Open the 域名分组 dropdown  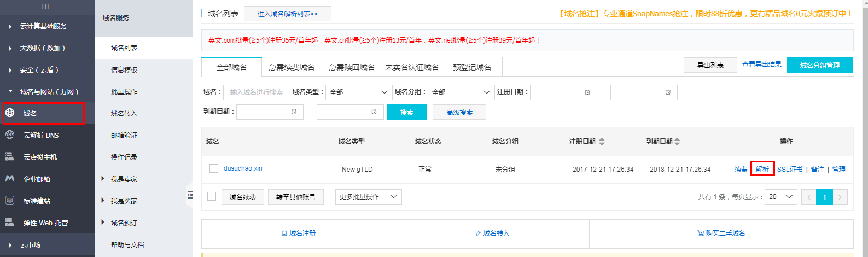click(461, 92)
